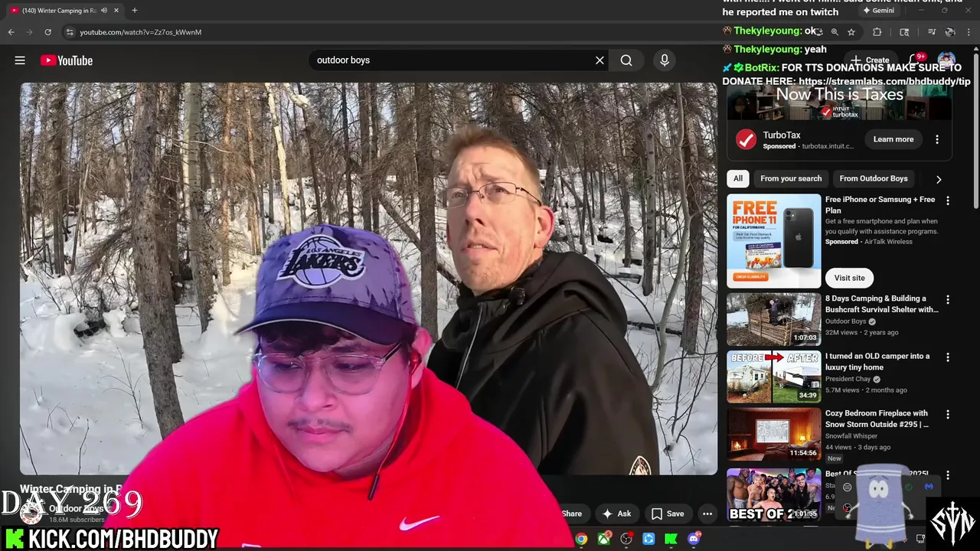Click the 'BEST OF' video thumbnail
The image size is (980, 551).
[x=773, y=494]
